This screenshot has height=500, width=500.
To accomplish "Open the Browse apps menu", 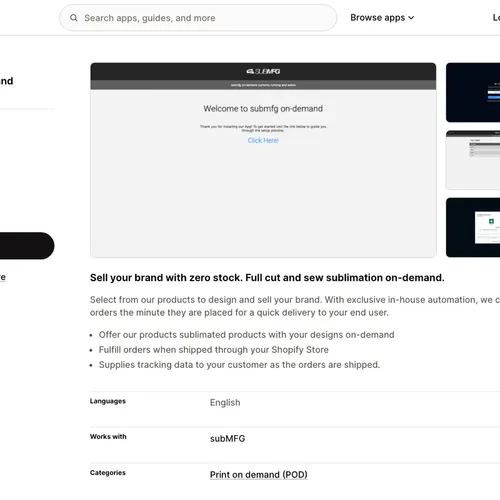I will (382, 18).
